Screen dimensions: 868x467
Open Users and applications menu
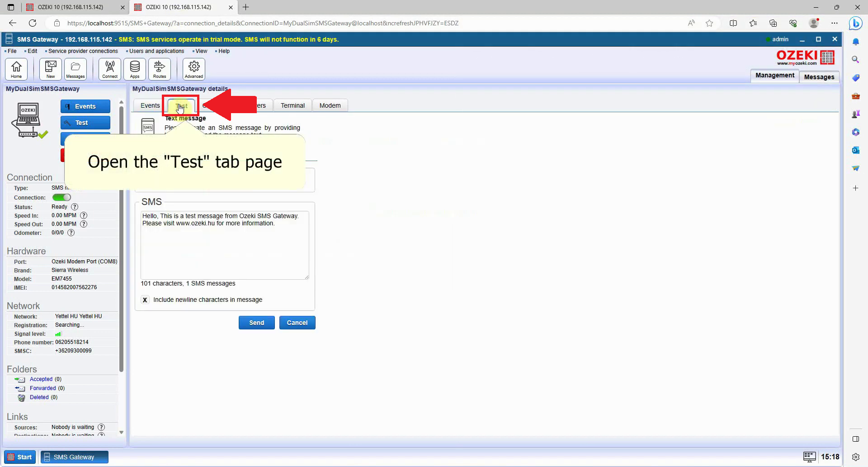156,51
